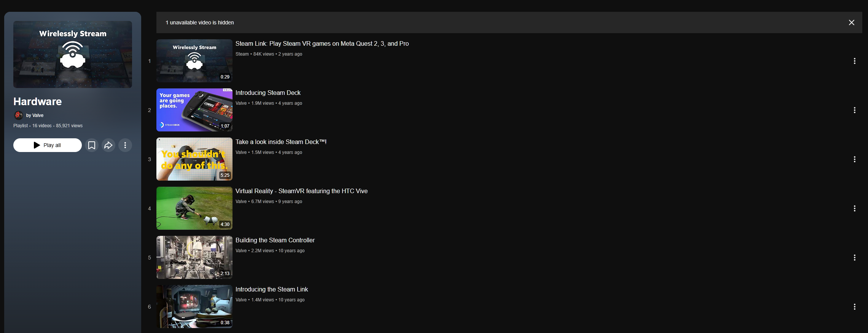868x333 pixels.
Task: Open action menu for Building the Steam Controller
Action: pos(855,258)
